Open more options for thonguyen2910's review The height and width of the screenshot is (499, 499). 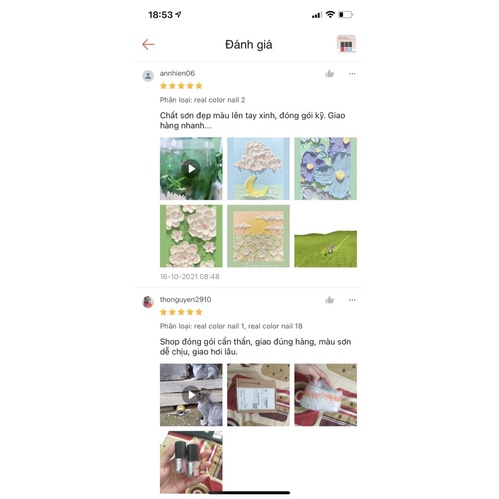coord(352,300)
